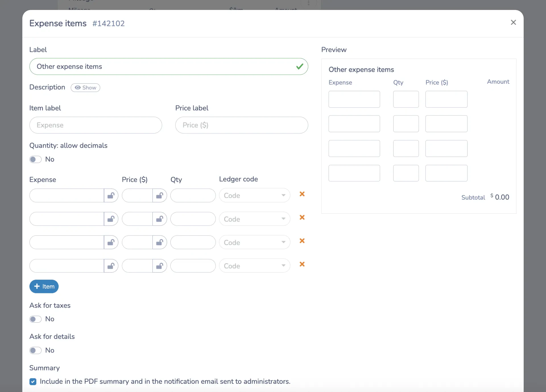Click second Expense box in Preview

pyautogui.click(x=354, y=124)
